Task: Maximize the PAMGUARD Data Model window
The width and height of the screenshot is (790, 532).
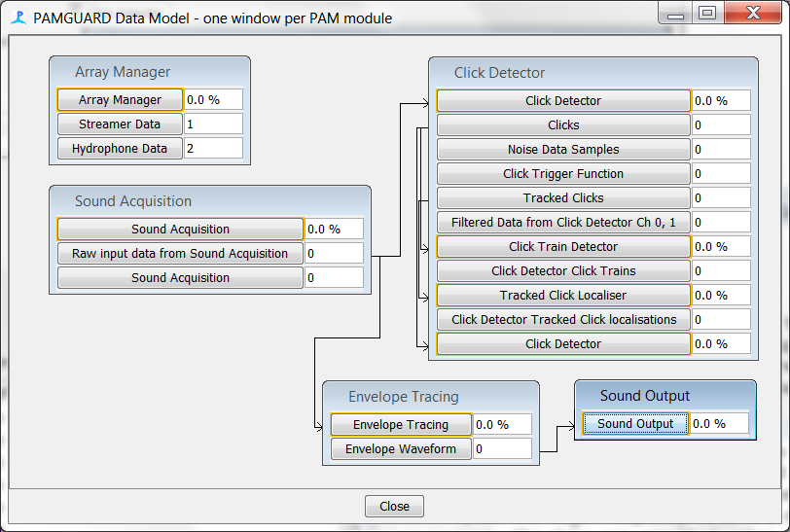Action: 708,13
